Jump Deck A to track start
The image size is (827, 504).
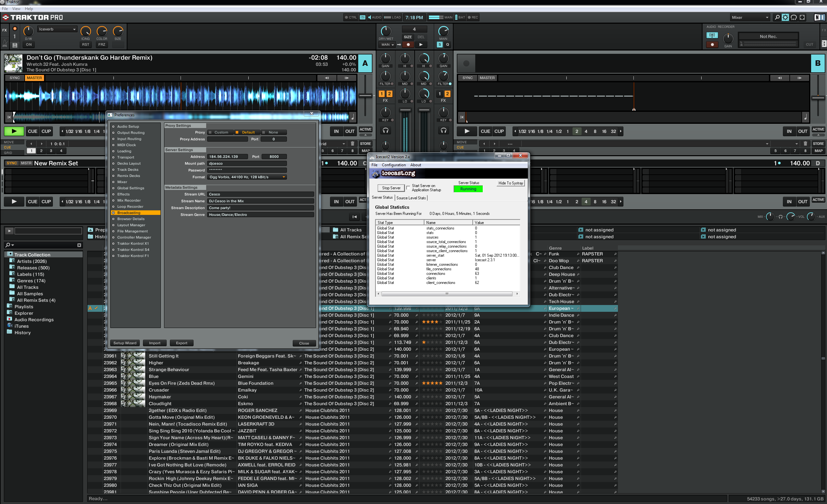click(9, 117)
